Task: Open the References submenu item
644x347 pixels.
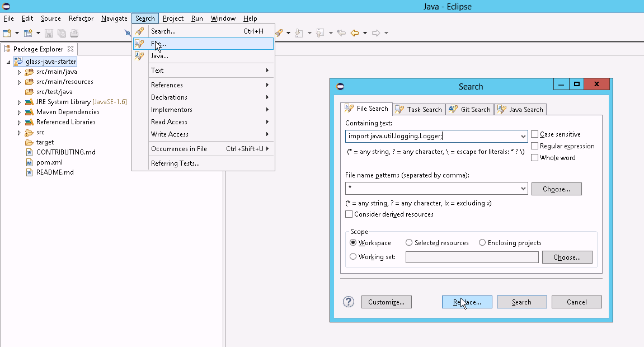Action: 167,85
